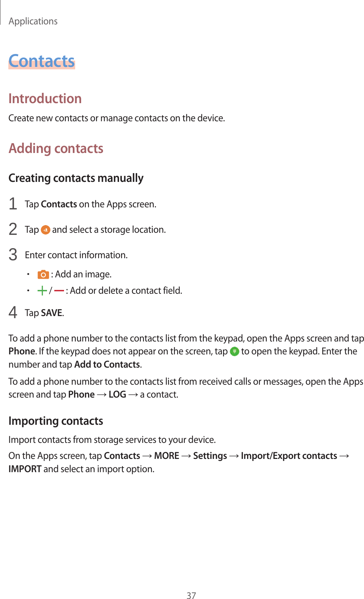Click the green keypad icon

pyautogui.click(x=235, y=351)
